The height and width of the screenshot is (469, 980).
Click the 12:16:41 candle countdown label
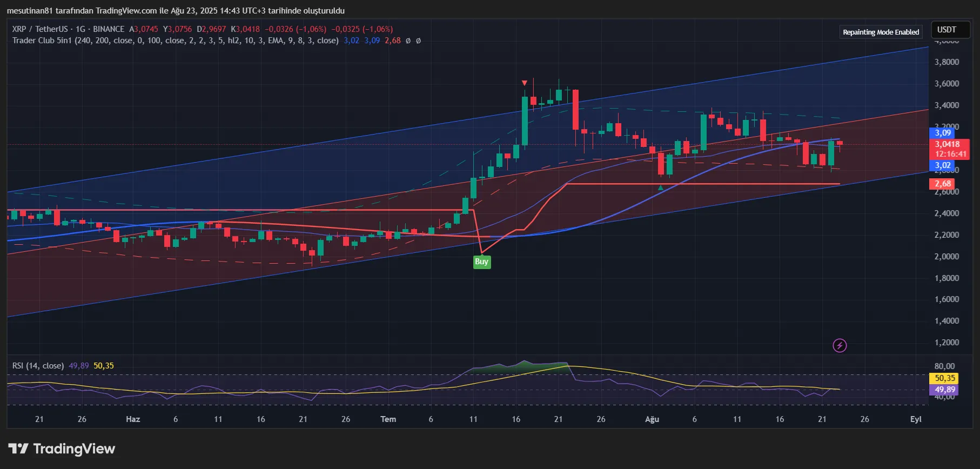(951, 154)
